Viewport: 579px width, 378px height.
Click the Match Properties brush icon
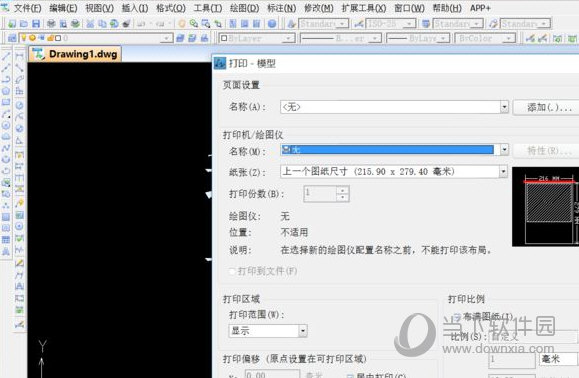pos(126,24)
